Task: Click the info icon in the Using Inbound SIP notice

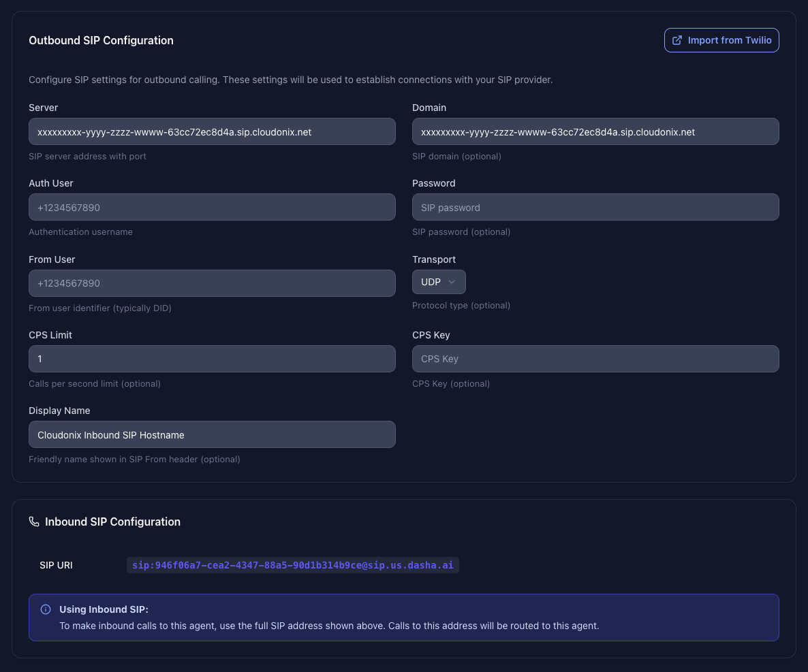Action: pyautogui.click(x=46, y=609)
